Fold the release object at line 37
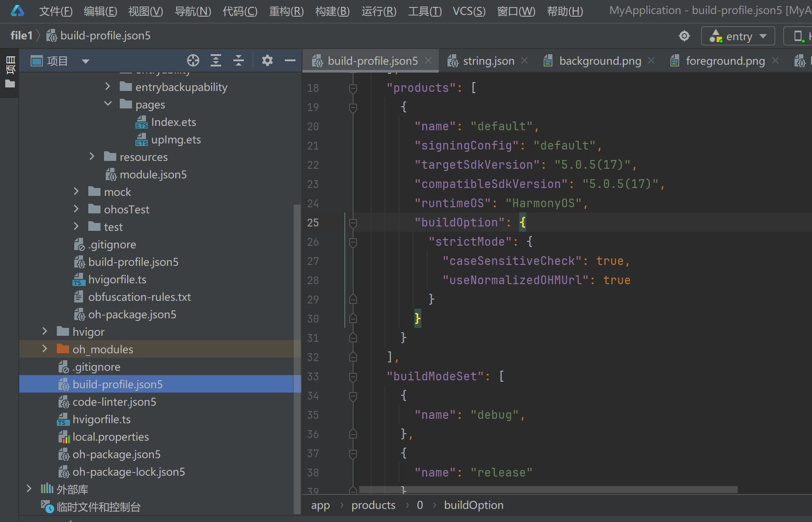 coord(353,454)
